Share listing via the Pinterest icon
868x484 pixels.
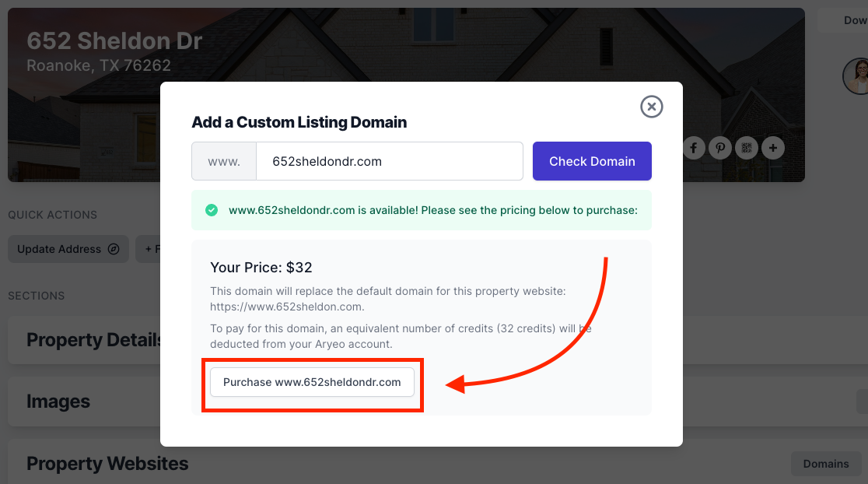click(x=720, y=148)
